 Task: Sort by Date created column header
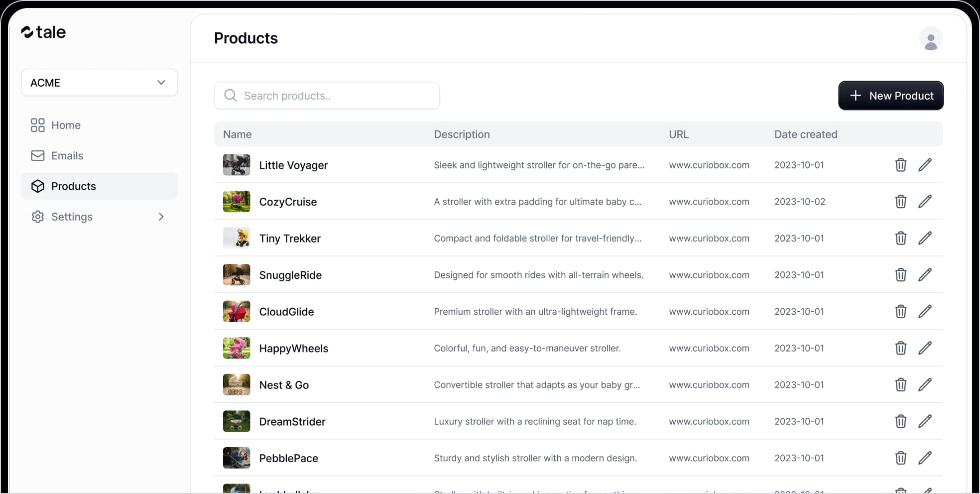[806, 134]
